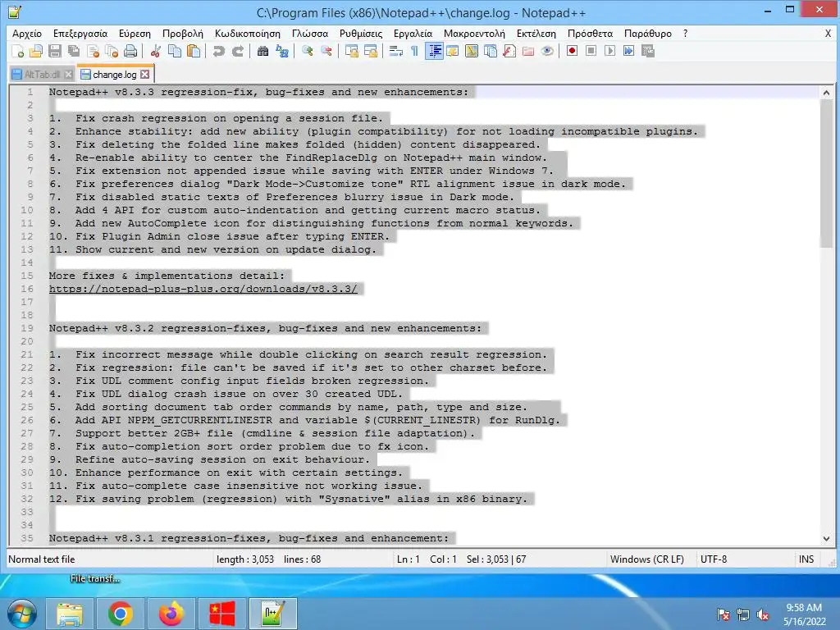Viewport: 840px width, 630px height.
Task: Play back the recorded macro icon
Action: click(x=609, y=51)
